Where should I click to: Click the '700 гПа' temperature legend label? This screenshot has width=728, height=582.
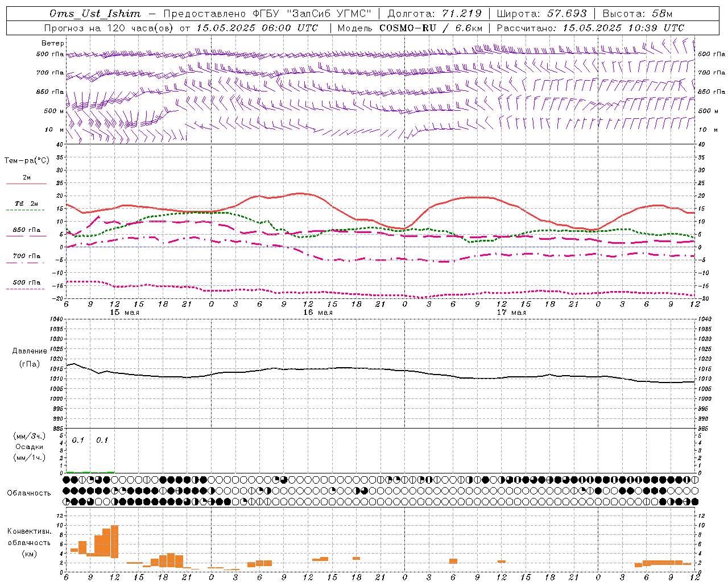click(x=27, y=256)
